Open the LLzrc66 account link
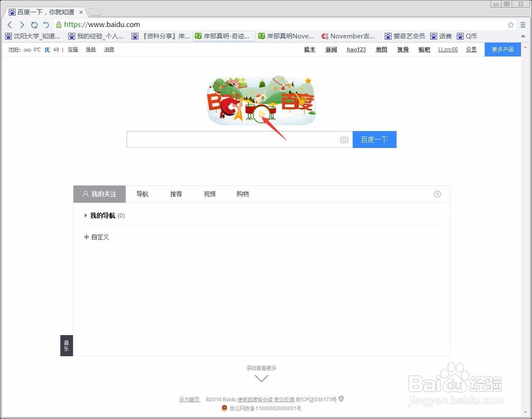 tap(448, 49)
